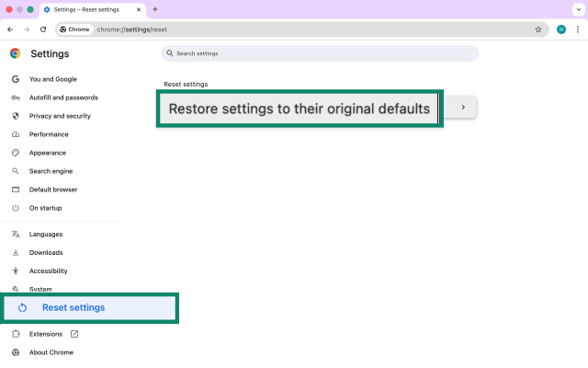588x368 pixels.
Task: Click the Extensions puzzle icon
Action: pyautogui.click(x=16, y=334)
